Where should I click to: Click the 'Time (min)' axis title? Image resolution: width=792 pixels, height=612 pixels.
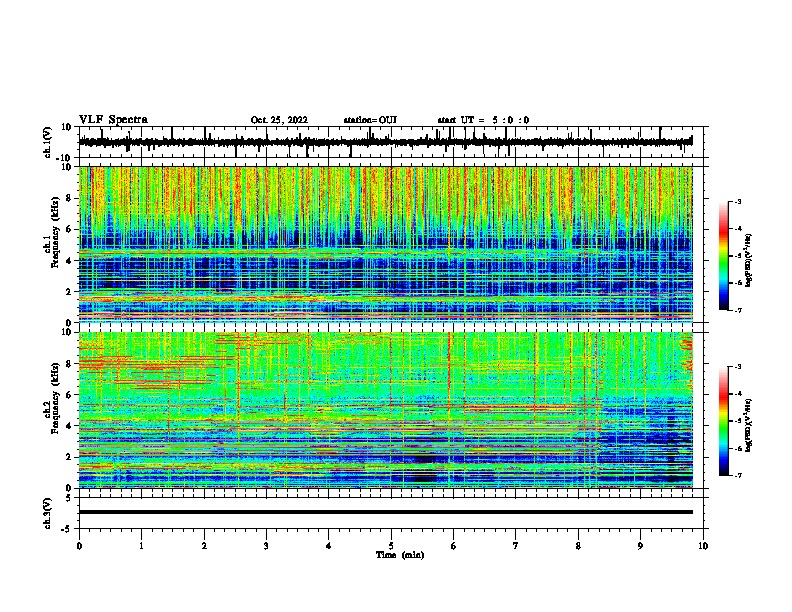coord(400,555)
